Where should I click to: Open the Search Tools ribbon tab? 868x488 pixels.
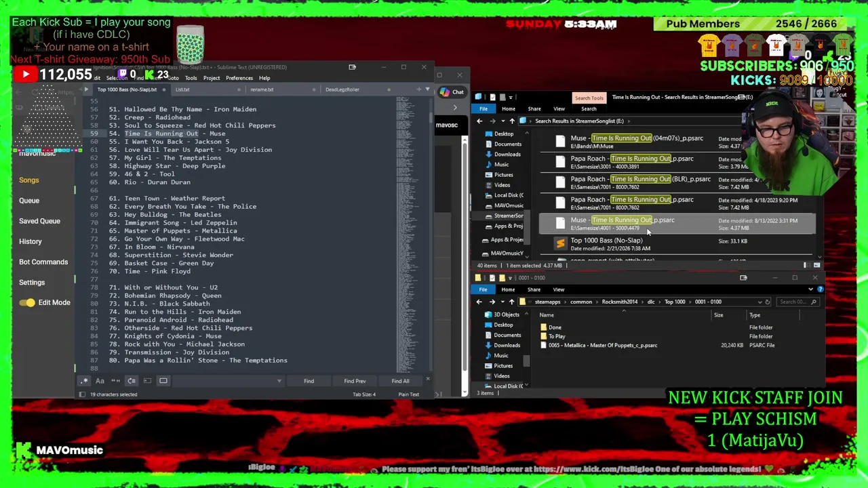589,98
